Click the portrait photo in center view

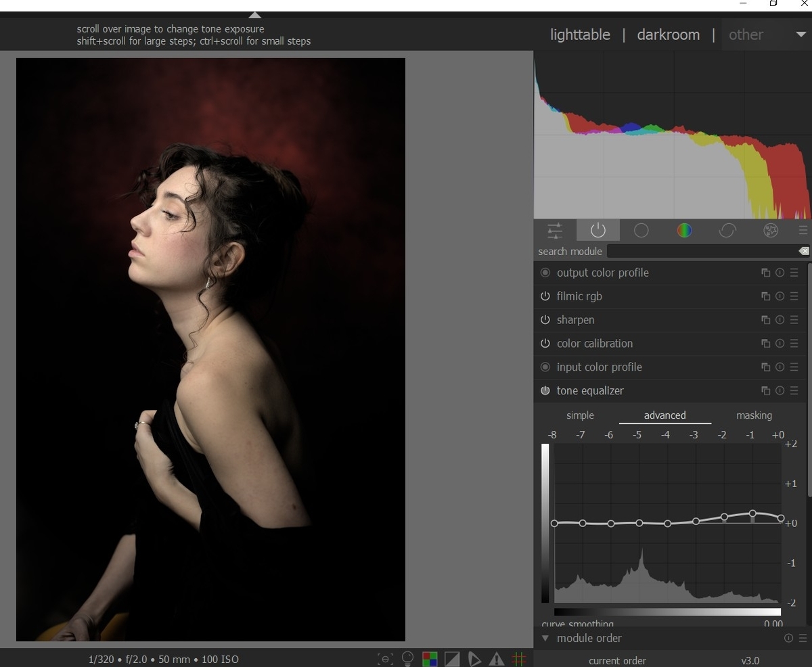[x=210, y=349]
